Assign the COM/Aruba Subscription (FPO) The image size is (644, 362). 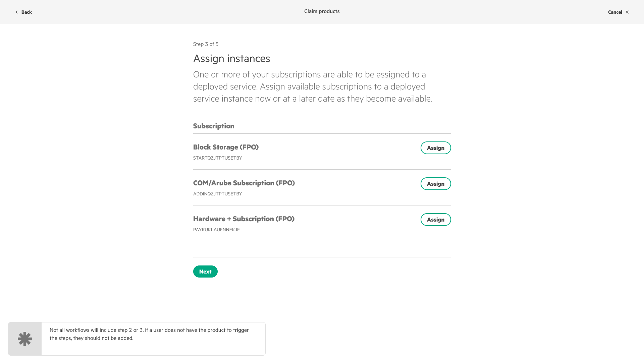pos(435,184)
